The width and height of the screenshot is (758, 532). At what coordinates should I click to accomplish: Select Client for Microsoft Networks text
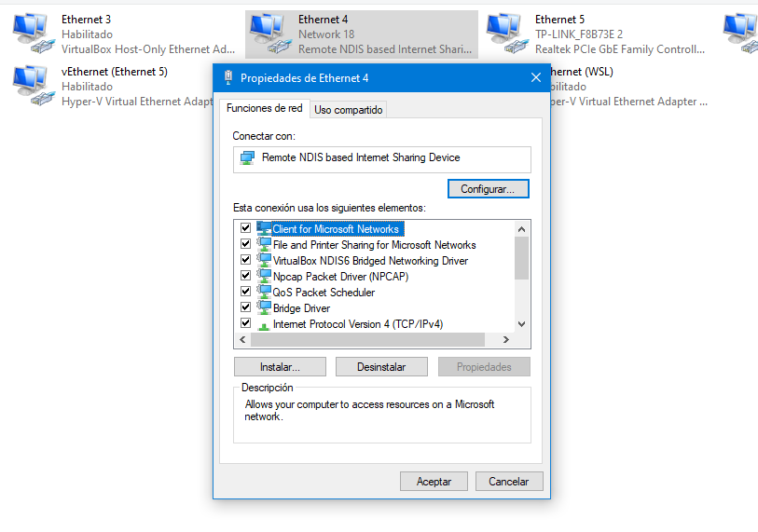[x=336, y=229]
